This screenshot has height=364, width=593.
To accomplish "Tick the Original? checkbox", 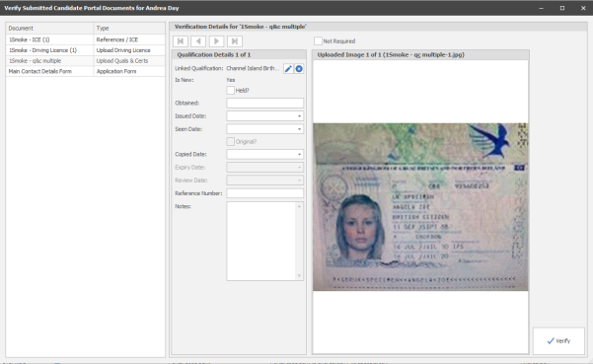I will coord(230,142).
